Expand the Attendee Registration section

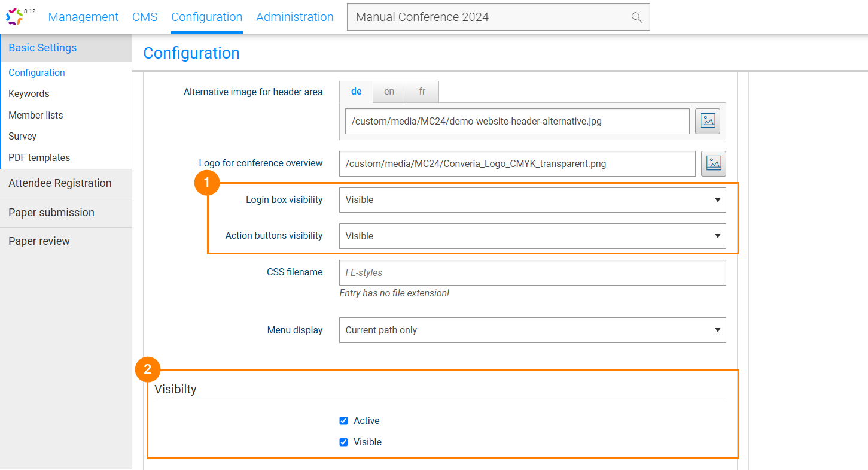[x=60, y=183]
